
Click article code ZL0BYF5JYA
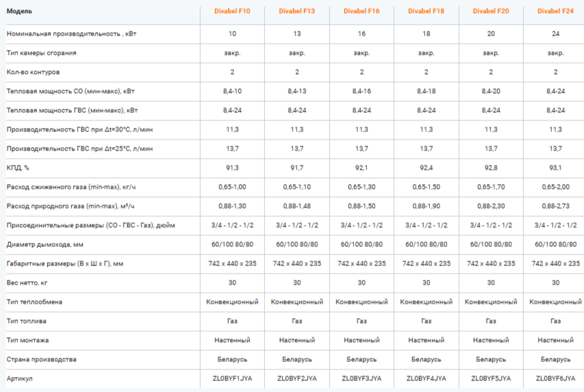(491, 378)
